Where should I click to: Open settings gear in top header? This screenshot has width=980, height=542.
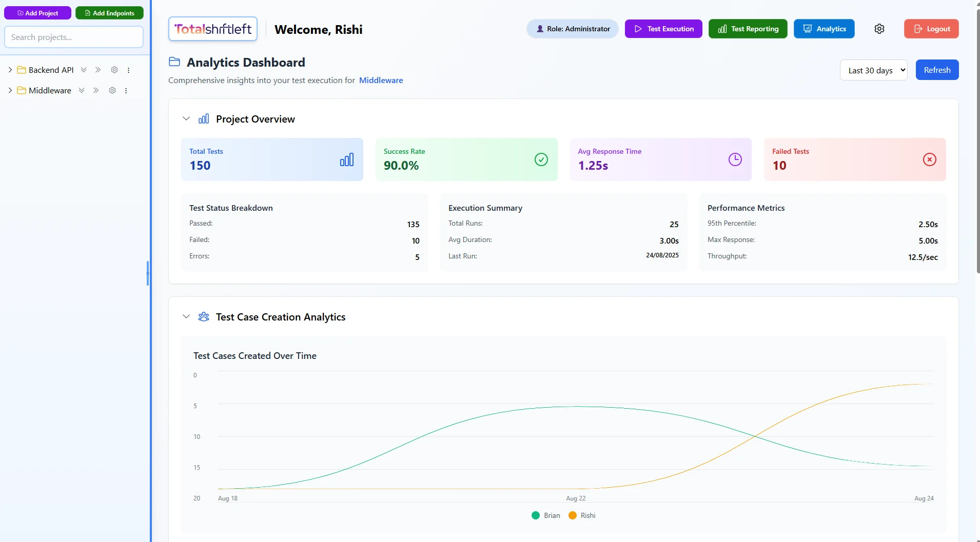click(879, 29)
